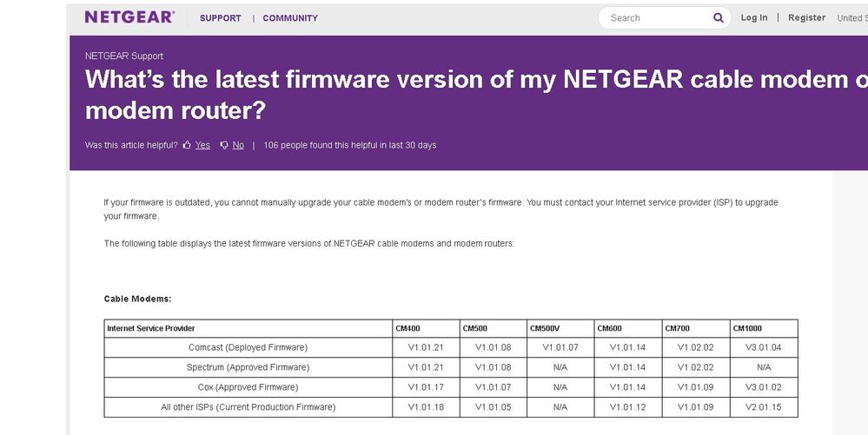Click the Register link
The image size is (868, 435).
[x=806, y=17]
